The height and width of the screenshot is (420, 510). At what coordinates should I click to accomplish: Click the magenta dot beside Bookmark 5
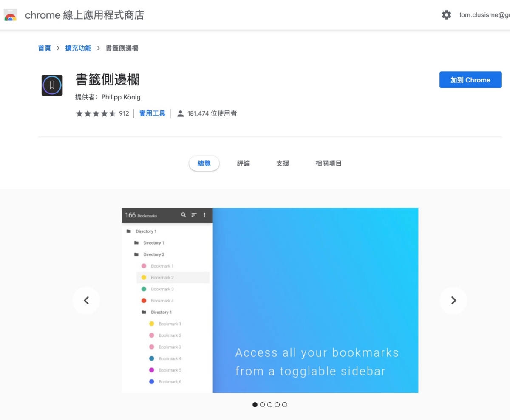(x=151, y=370)
